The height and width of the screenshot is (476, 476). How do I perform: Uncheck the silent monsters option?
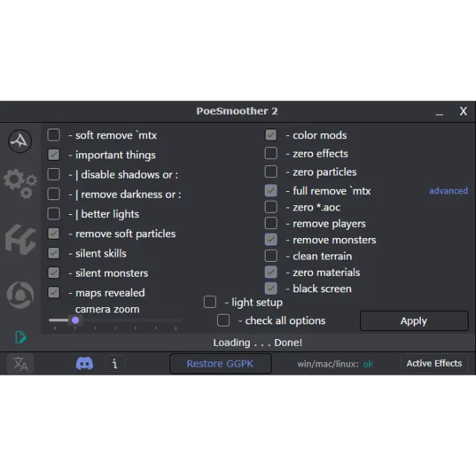[54, 273]
